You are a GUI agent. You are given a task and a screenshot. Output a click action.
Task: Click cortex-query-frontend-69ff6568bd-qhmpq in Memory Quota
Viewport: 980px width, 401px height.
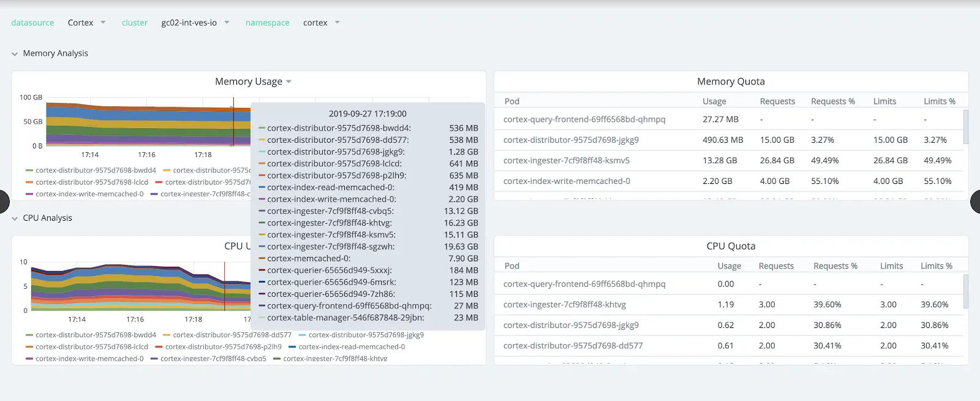coord(584,119)
